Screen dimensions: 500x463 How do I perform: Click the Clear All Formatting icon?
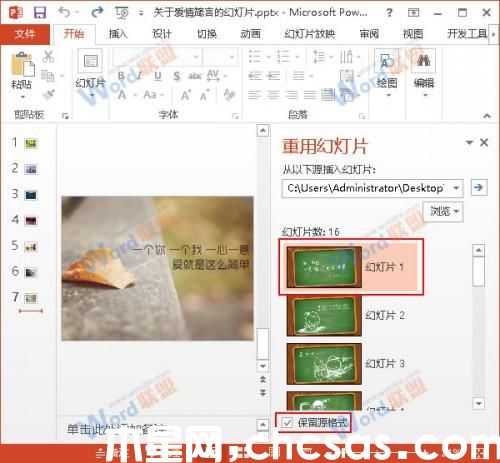[x=229, y=95]
